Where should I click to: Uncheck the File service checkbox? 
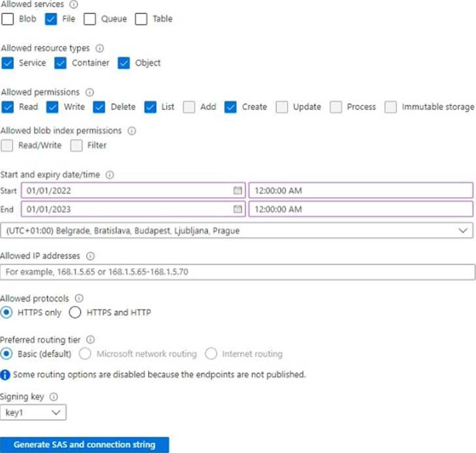51,19
